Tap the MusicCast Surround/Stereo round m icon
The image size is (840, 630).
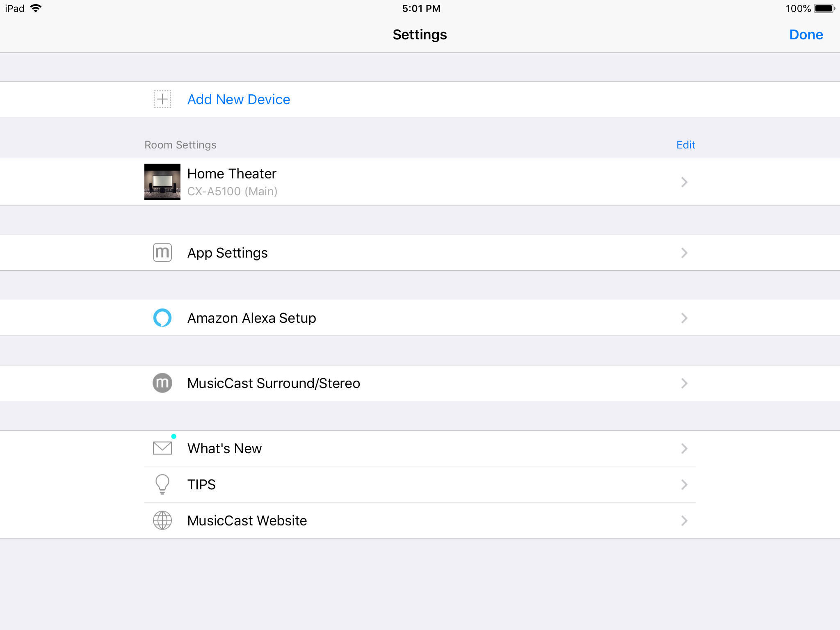click(162, 383)
